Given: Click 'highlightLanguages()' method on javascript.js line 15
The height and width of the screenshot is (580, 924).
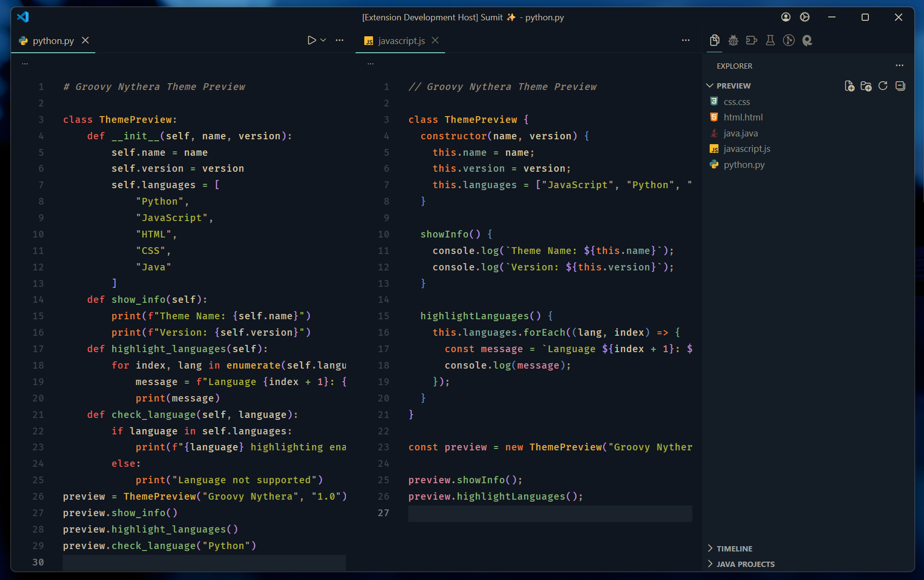Looking at the screenshot, I should click(x=480, y=316).
